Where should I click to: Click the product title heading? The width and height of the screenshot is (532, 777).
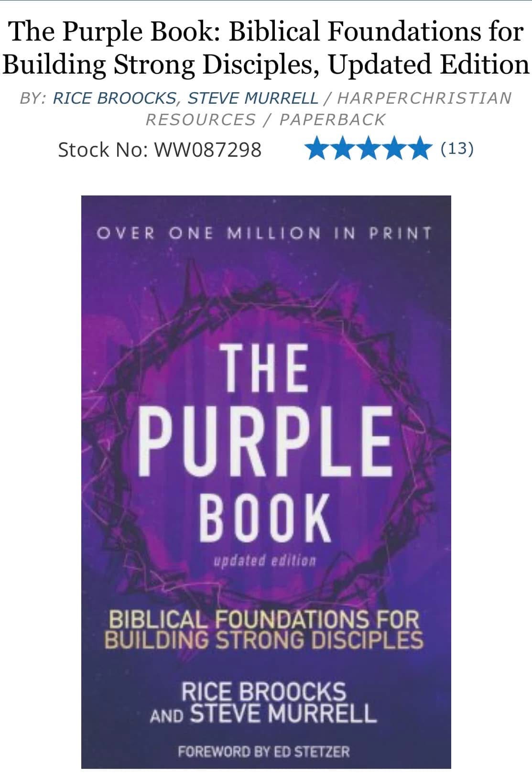pos(266,48)
